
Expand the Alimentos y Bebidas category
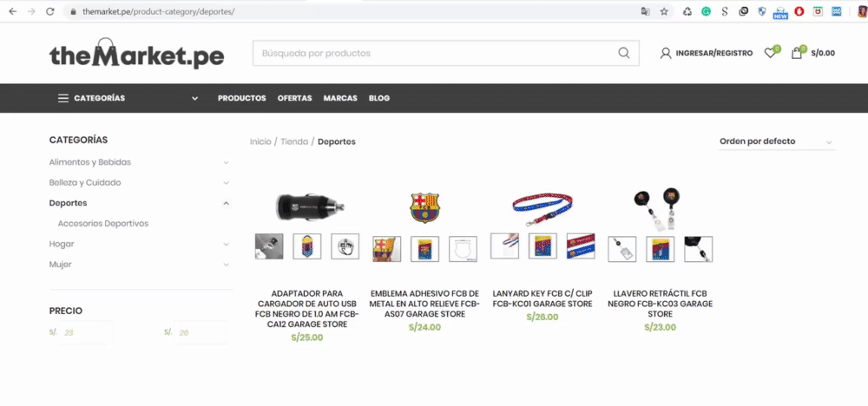click(x=226, y=162)
